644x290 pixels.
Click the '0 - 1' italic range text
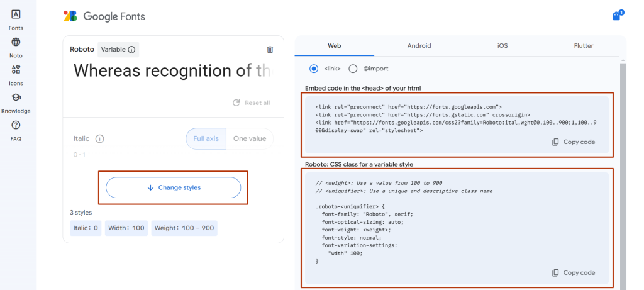79,155
